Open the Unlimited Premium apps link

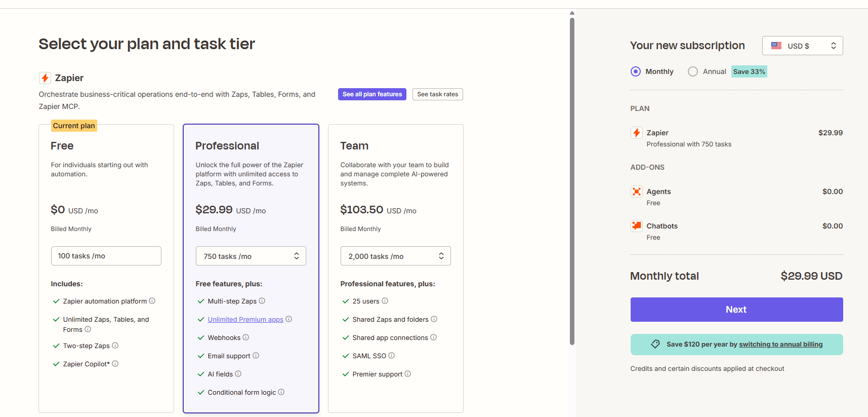(245, 319)
